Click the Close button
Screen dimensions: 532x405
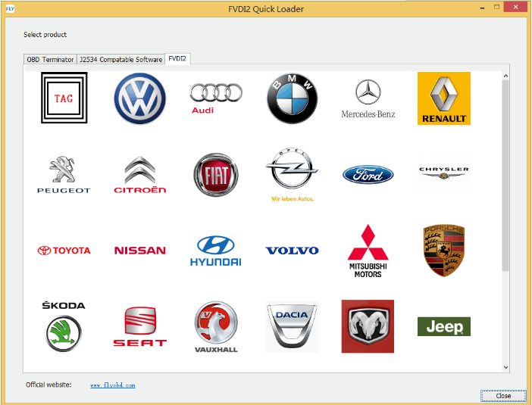click(x=503, y=396)
